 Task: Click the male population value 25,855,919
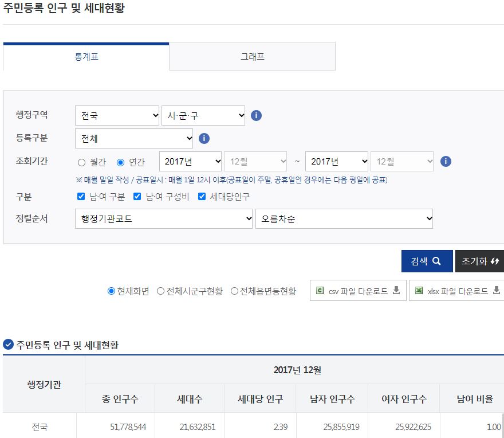pos(341,427)
